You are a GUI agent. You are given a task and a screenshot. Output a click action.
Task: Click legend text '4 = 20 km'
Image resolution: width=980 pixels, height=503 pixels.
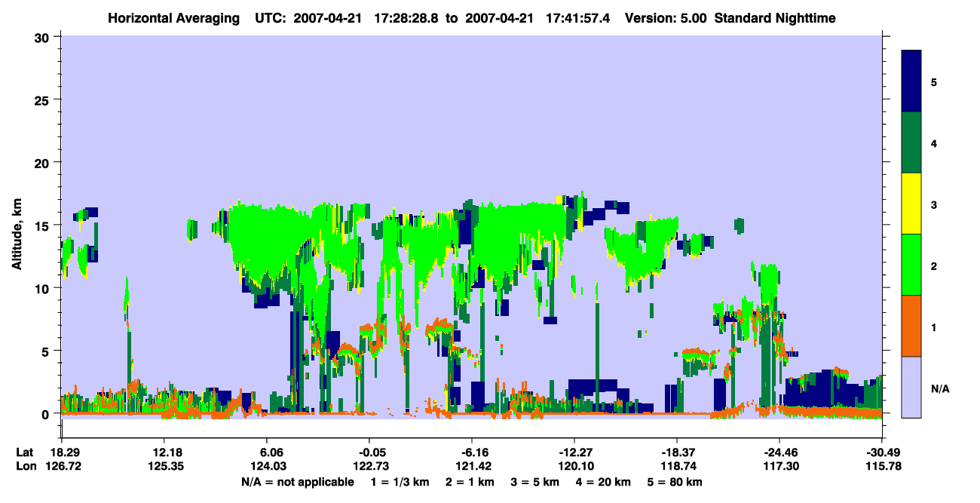pyautogui.click(x=605, y=482)
